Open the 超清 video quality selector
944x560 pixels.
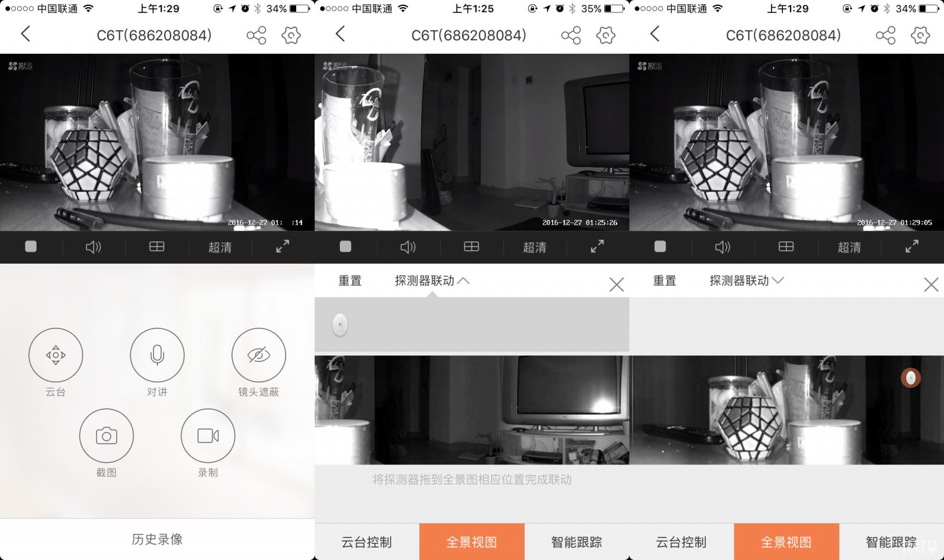point(220,247)
